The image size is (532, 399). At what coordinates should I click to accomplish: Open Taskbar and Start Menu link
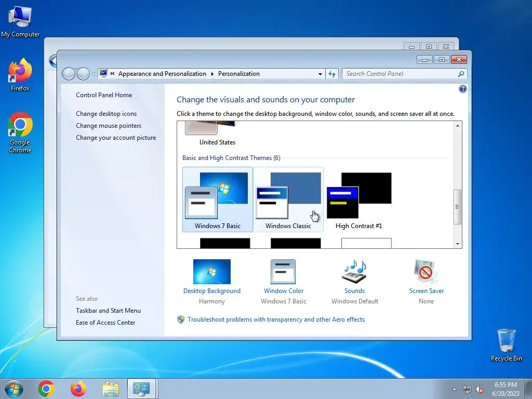pyautogui.click(x=108, y=311)
